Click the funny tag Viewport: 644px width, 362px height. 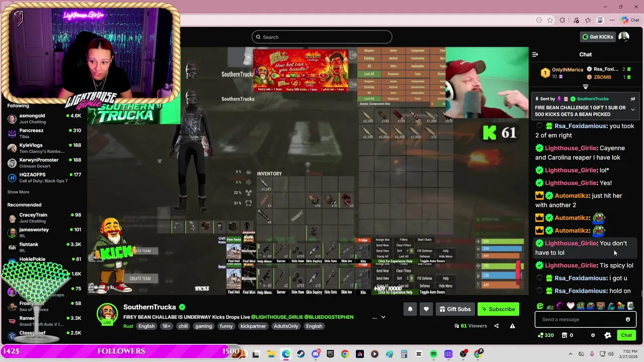226,326
